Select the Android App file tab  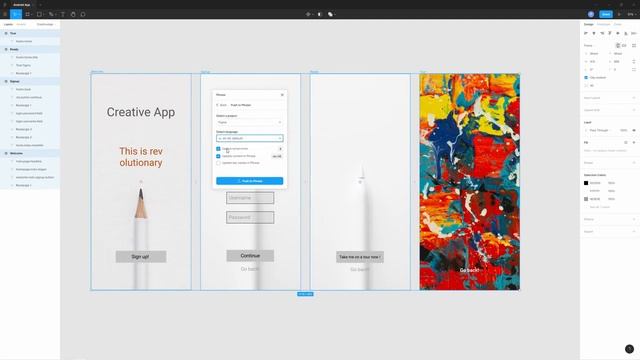tap(22, 5)
